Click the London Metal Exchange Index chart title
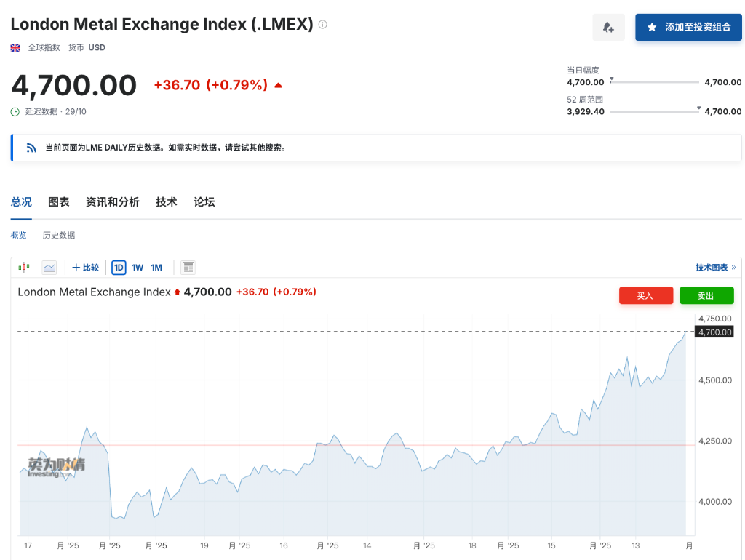745x560 pixels. [94, 292]
